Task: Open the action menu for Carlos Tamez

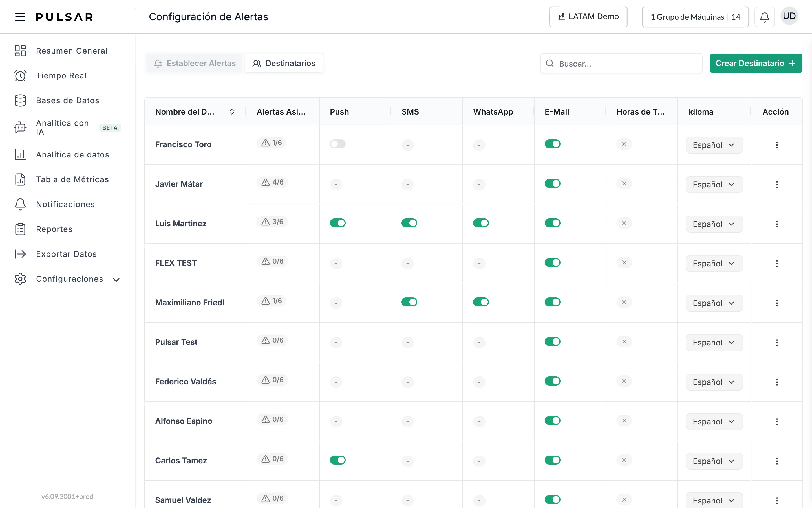Action: 777,461
